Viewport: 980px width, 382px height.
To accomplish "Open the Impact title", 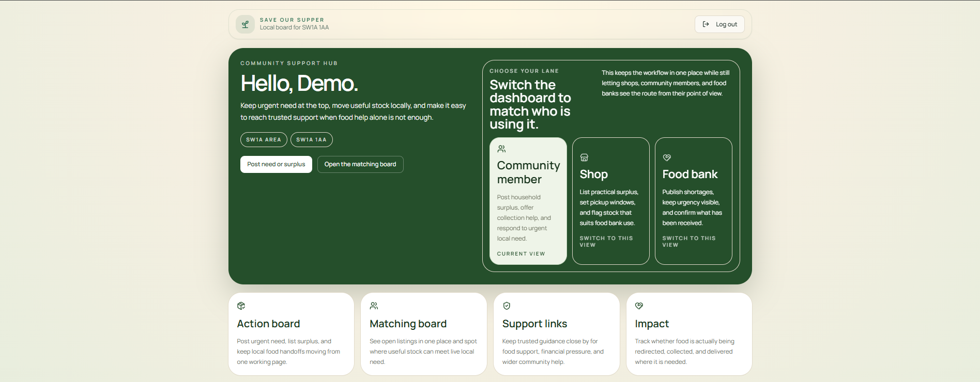I will tap(652, 324).
